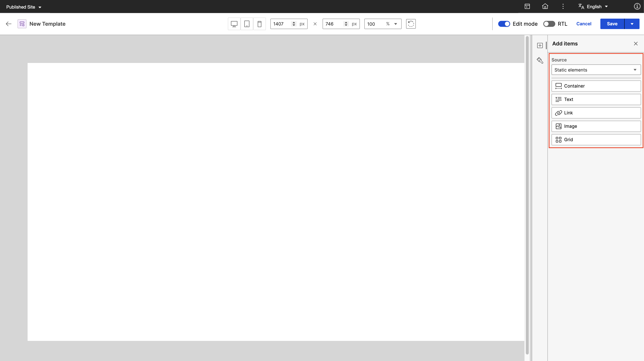Turn off the Edit mode toggle

[504, 24]
